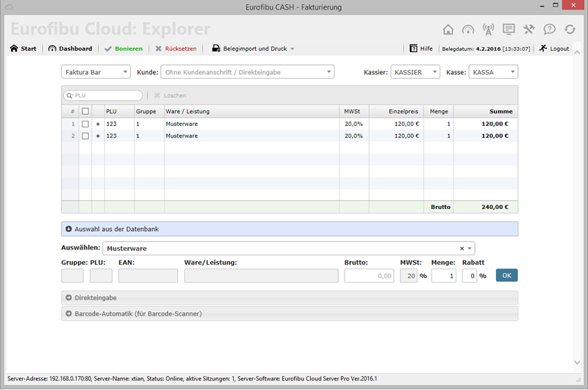The width and height of the screenshot is (588, 390).
Task: Click Rücksetzen to reset the invoice
Action: 176,49
